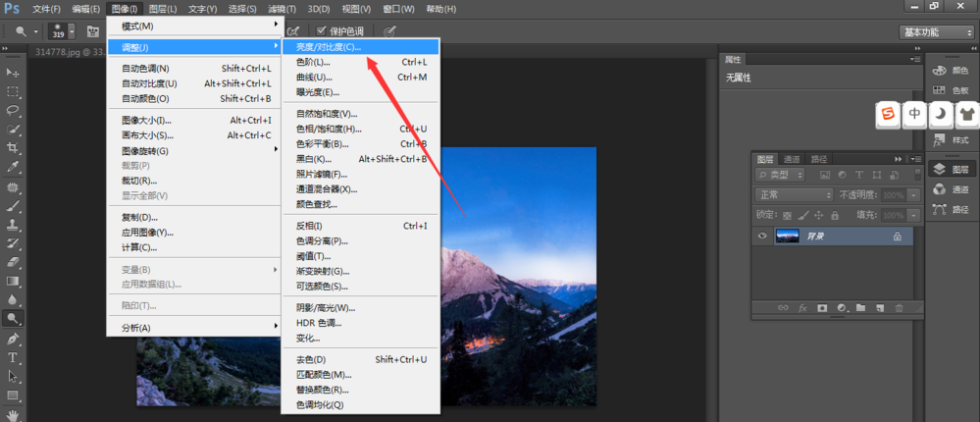Toggle smart object layer filter
980x422 pixels.
895,175
